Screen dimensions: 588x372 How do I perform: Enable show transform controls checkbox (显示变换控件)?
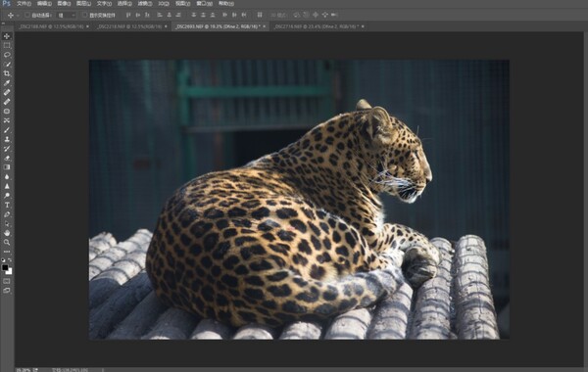(84, 15)
